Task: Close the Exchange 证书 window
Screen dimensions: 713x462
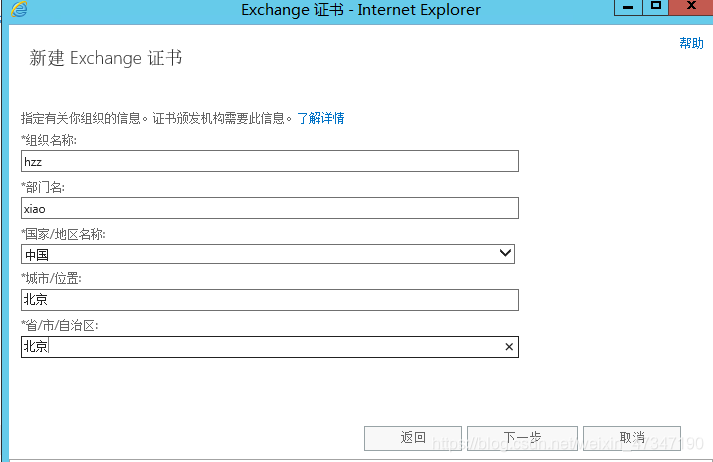Action: click(x=691, y=6)
